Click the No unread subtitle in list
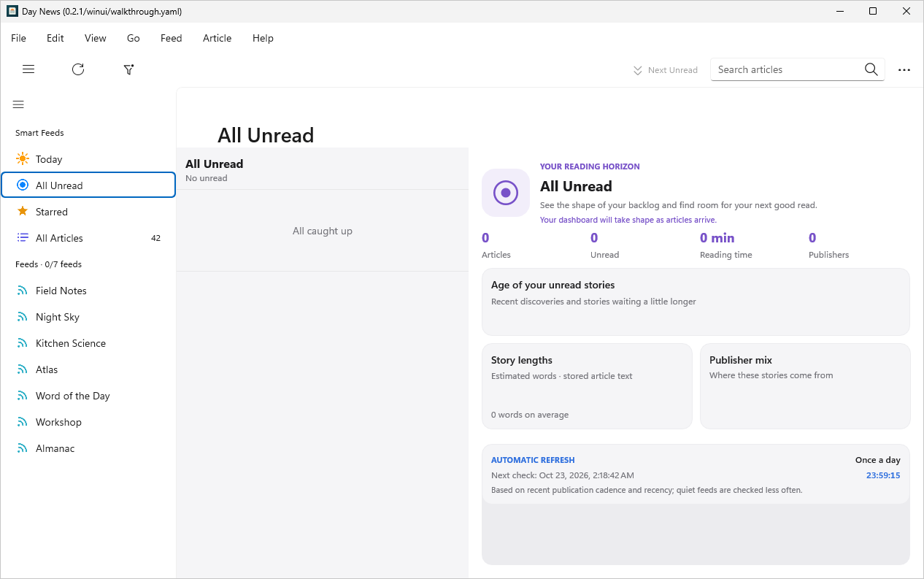Viewport: 924px width, 579px height. pos(207,178)
